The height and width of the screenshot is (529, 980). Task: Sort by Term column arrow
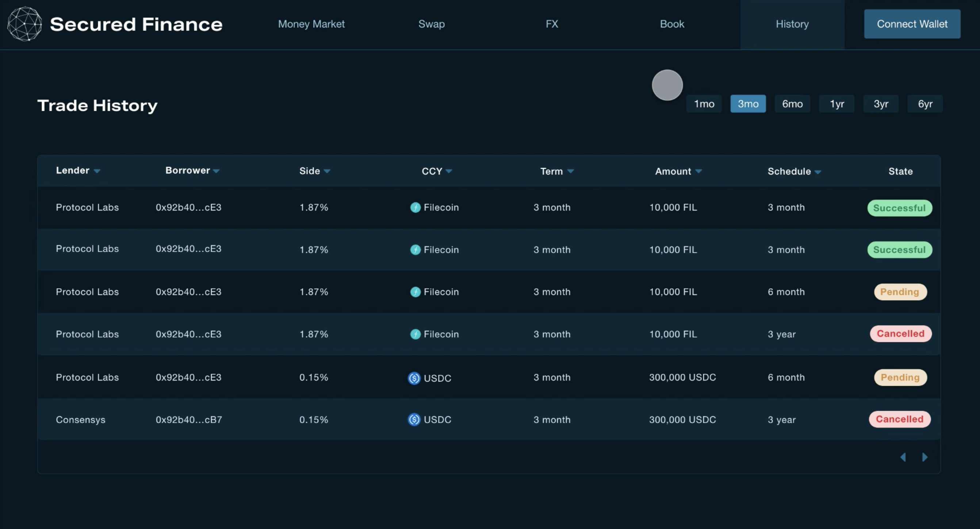tap(570, 171)
